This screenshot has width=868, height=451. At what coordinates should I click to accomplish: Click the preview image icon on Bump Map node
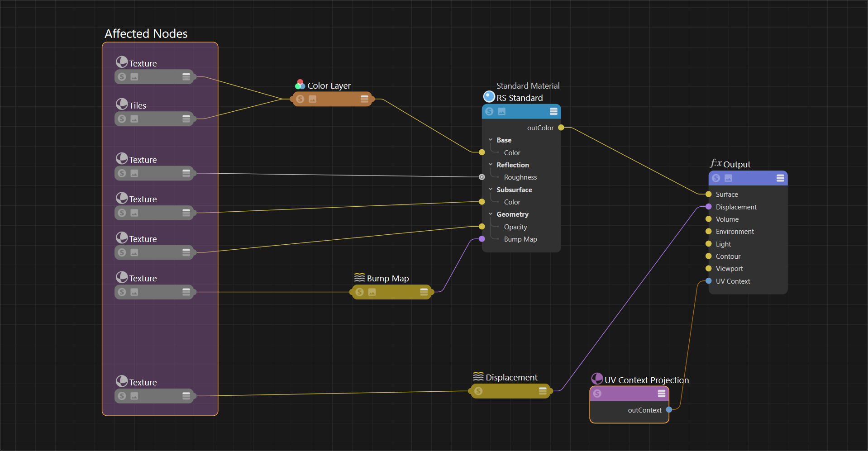[372, 292]
